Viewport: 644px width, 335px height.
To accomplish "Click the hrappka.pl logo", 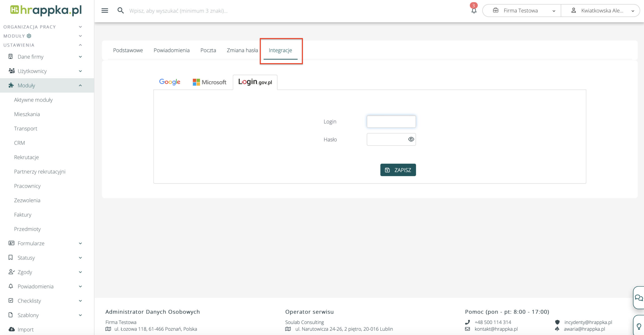I will [x=46, y=10].
